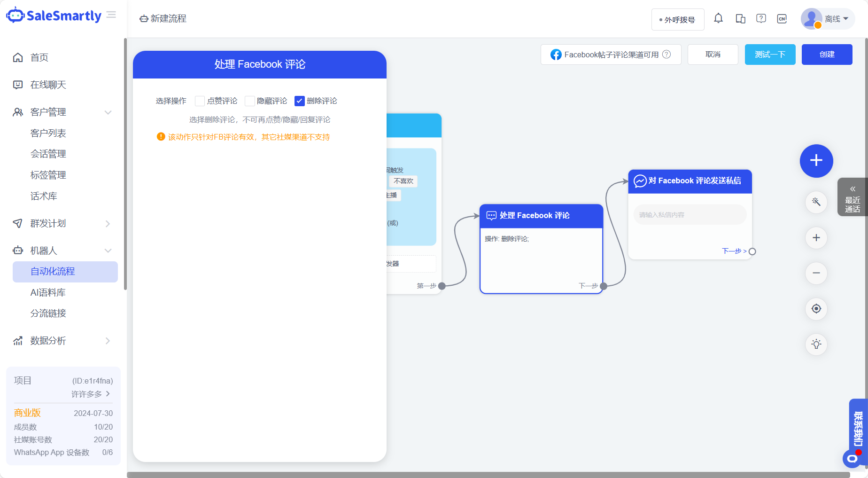This screenshot has height=478, width=868.
Task: Click the robot icon beside 新建流程
Action: pyautogui.click(x=144, y=19)
